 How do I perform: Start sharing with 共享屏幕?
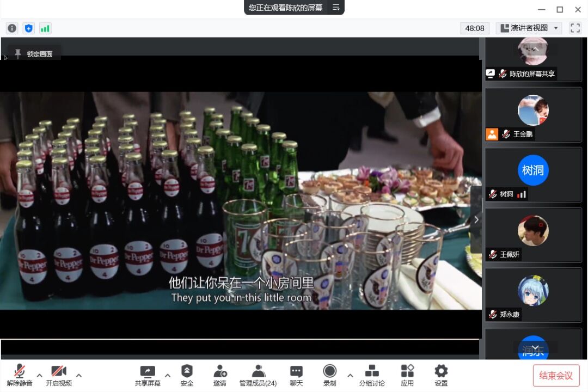tap(148, 375)
